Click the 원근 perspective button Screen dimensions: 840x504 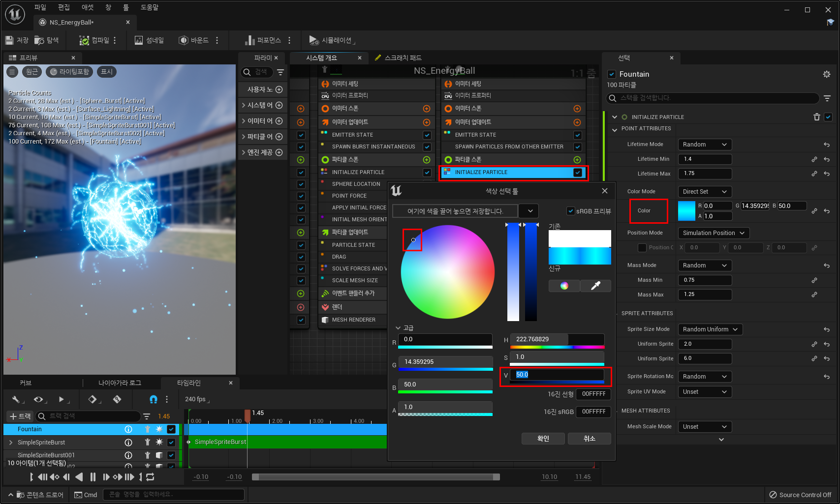click(x=32, y=72)
